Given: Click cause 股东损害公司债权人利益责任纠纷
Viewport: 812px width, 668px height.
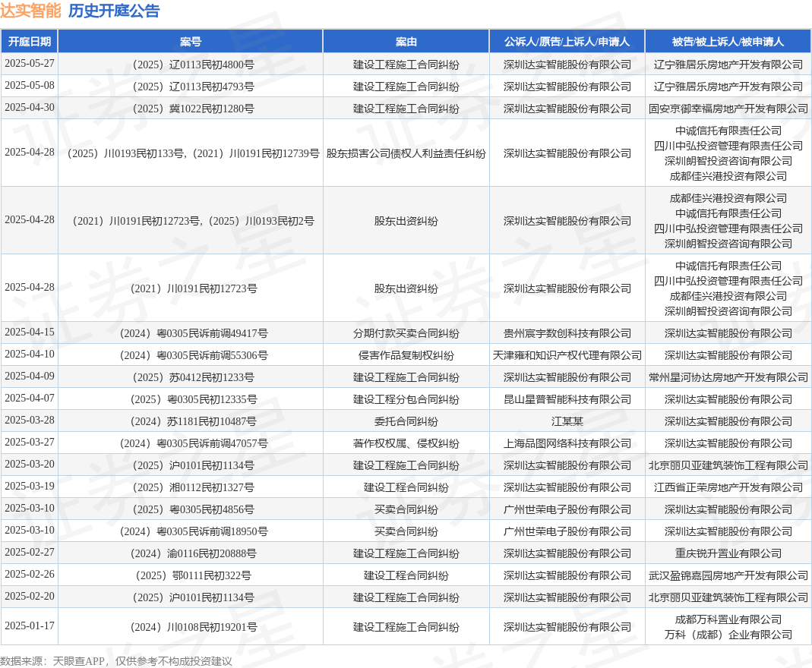Looking at the screenshot, I should click(x=406, y=153).
